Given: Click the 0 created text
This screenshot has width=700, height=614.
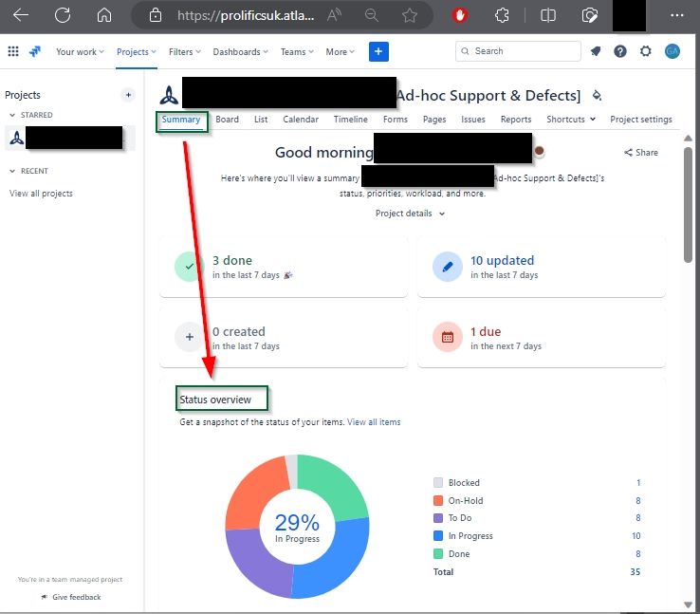Looking at the screenshot, I should 239,332.
